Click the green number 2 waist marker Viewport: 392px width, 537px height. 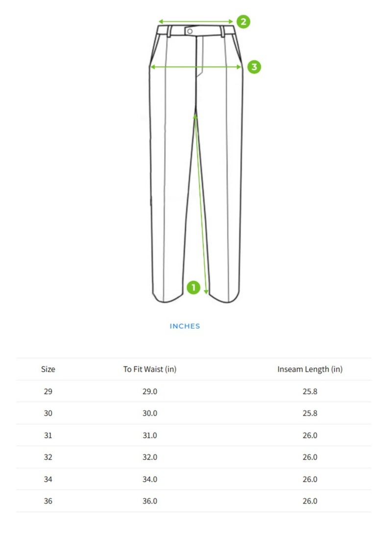click(x=244, y=22)
